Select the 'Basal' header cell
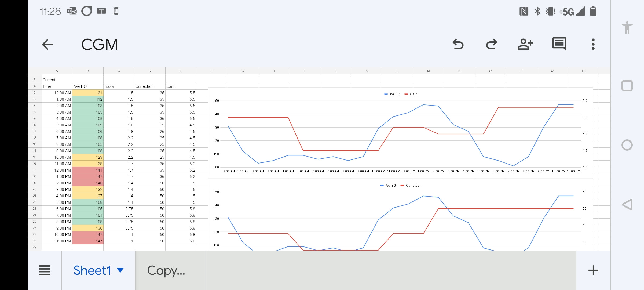 119,86
